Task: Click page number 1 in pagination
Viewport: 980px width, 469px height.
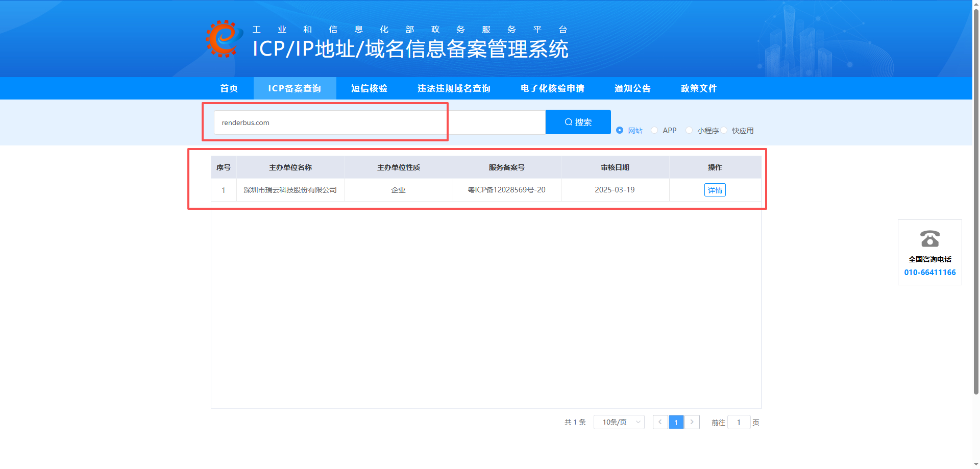Action: tap(676, 422)
